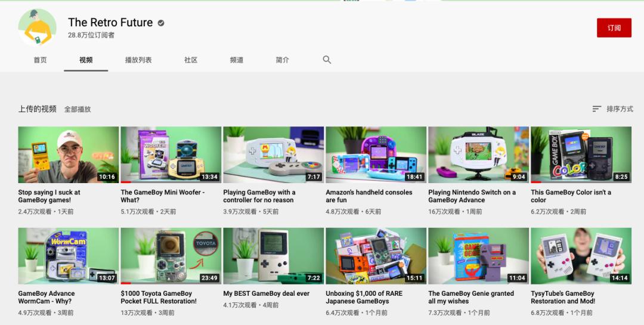Click the 28.8万位订阅者 subscriber count
Viewport: 644px width, 325px height.
click(91, 35)
